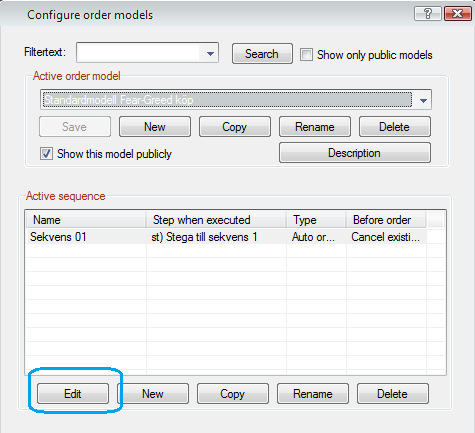Viewport: 475px width, 433px height.
Task: Expand the Active order model dropdown
Action: click(423, 100)
